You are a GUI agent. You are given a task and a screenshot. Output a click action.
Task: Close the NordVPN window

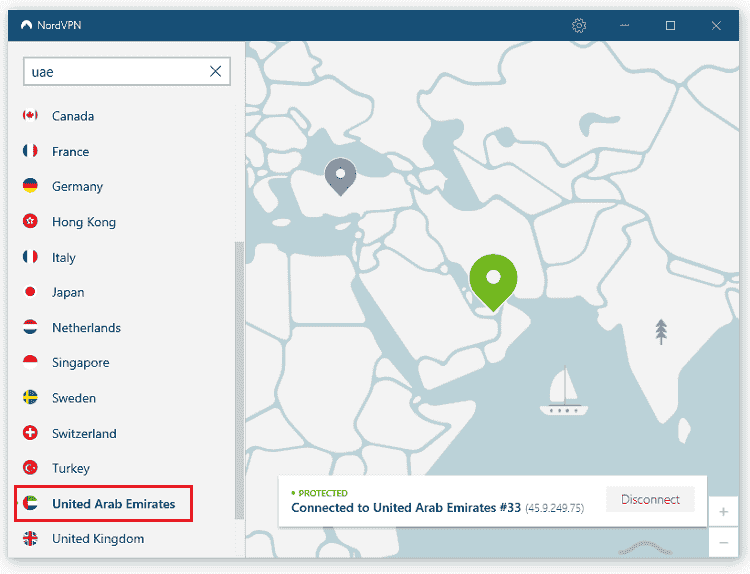pyautogui.click(x=716, y=25)
